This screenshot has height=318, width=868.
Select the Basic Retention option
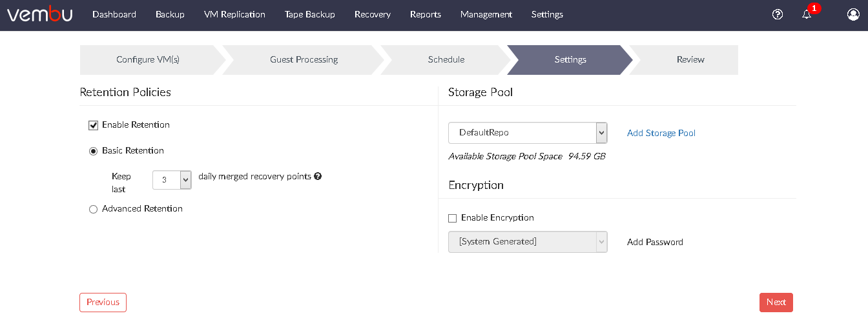click(x=93, y=151)
